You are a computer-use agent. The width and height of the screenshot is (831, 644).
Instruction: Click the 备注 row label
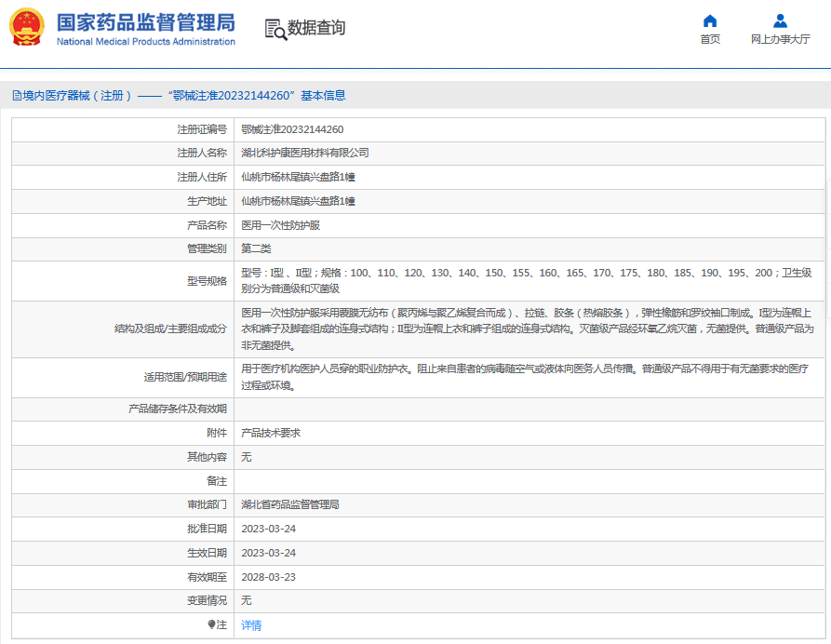[217, 481]
